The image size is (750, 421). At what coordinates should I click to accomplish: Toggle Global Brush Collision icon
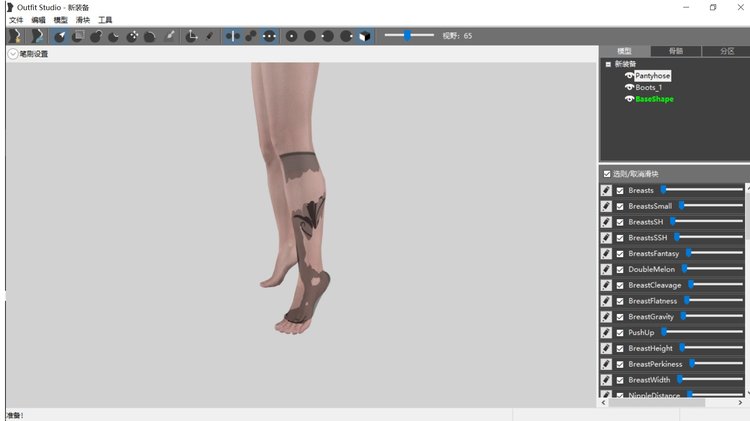coord(269,36)
